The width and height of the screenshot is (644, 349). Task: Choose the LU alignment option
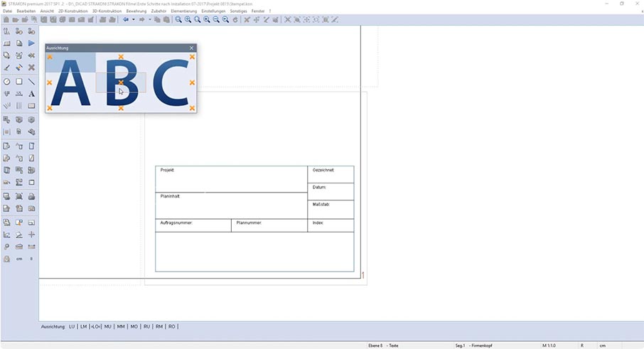(x=72, y=326)
